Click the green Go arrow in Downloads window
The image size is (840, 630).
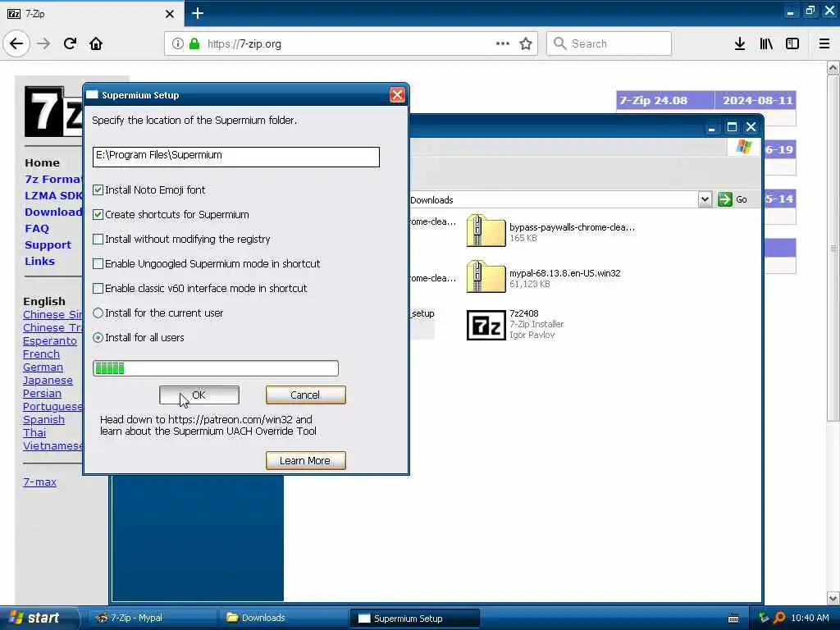725,199
